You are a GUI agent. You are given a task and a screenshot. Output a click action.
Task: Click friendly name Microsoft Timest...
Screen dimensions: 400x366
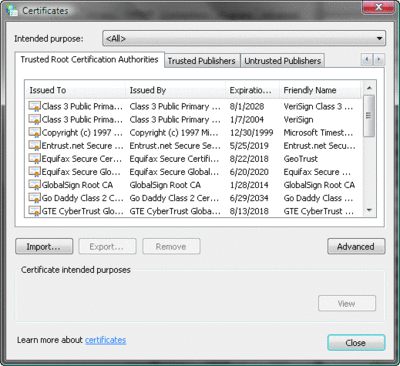point(318,133)
